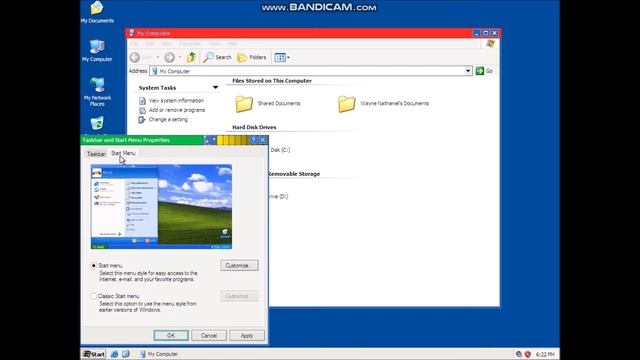The image size is (640, 360).
Task: Click the Start menu preview image
Action: click(x=161, y=207)
